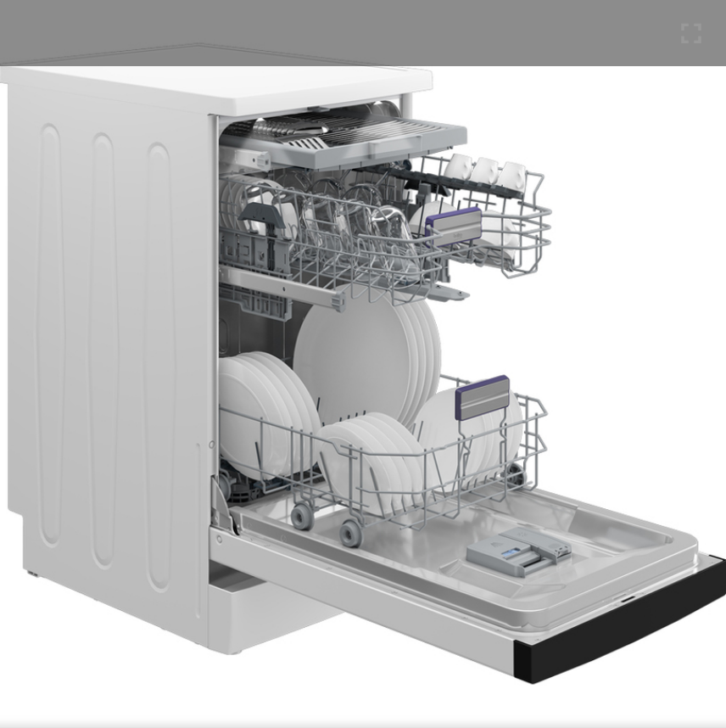
Task: Click the fullscreen expand icon
Action: 690,33
